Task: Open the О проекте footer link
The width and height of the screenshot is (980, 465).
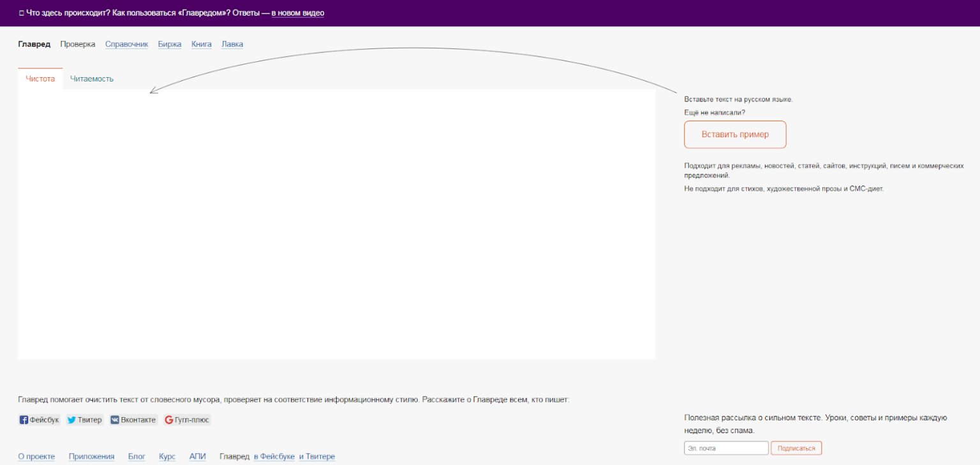Action: coord(36,457)
